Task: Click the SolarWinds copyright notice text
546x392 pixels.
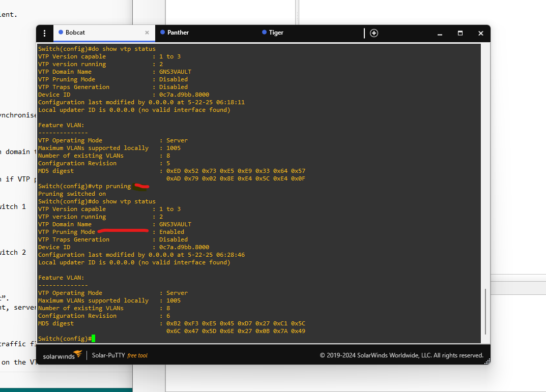Action: [x=401, y=355]
